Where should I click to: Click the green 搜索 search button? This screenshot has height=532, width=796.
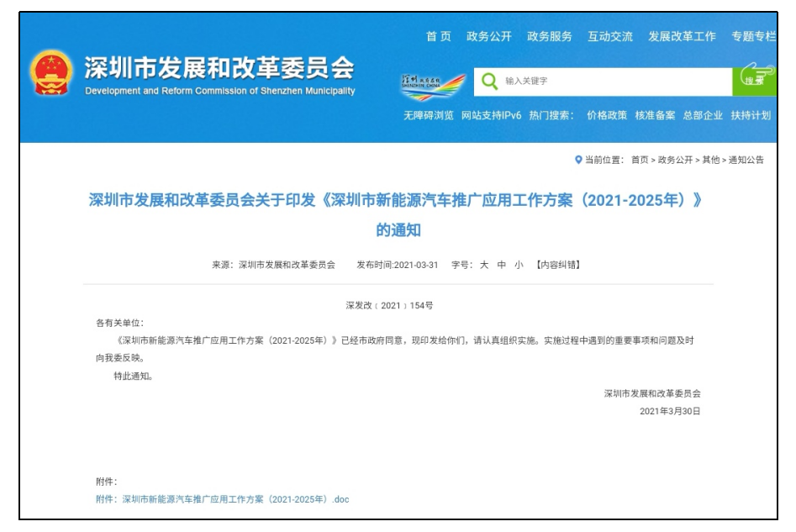tap(754, 82)
